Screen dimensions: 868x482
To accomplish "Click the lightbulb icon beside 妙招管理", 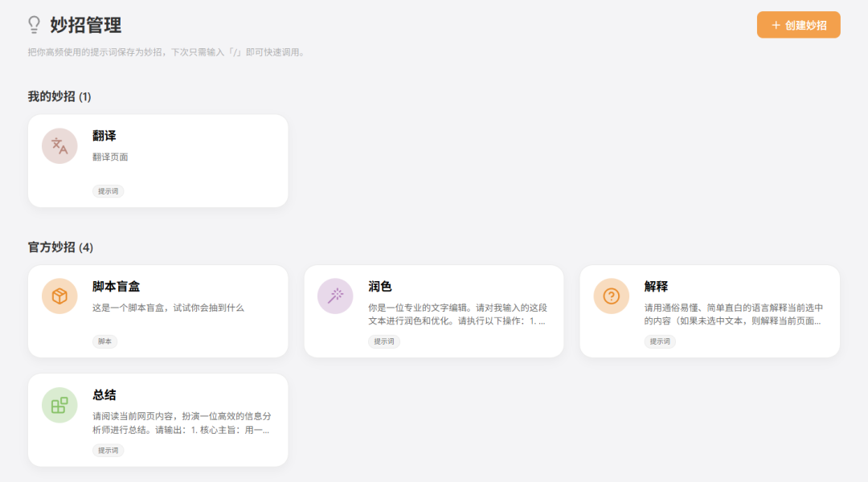I will pyautogui.click(x=34, y=25).
